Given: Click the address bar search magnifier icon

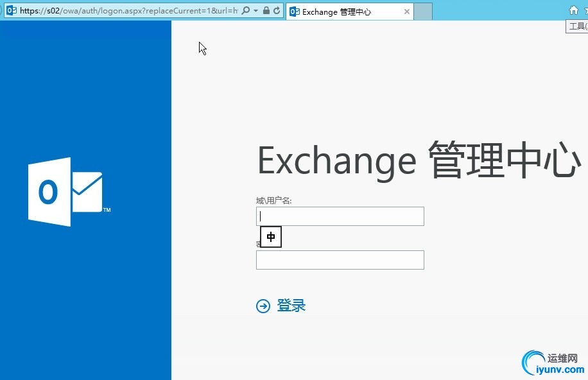Looking at the screenshot, I should tap(246, 10).
